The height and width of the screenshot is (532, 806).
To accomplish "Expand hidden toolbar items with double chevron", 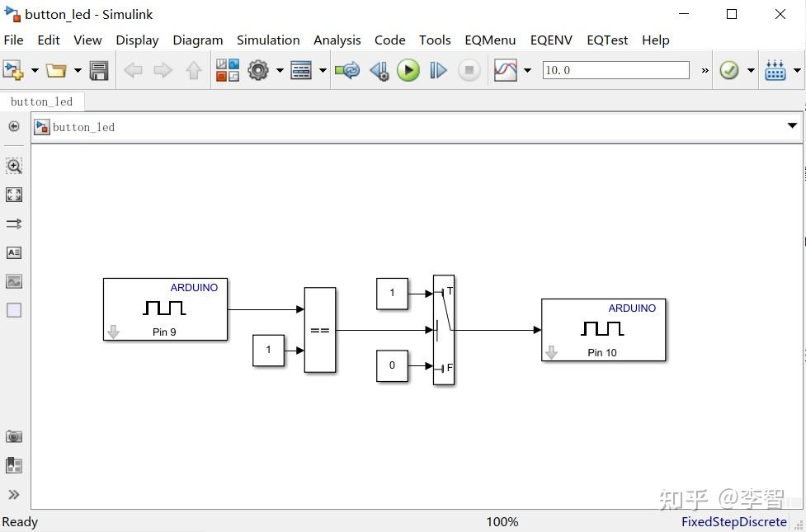I will click(x=704, y=70).
